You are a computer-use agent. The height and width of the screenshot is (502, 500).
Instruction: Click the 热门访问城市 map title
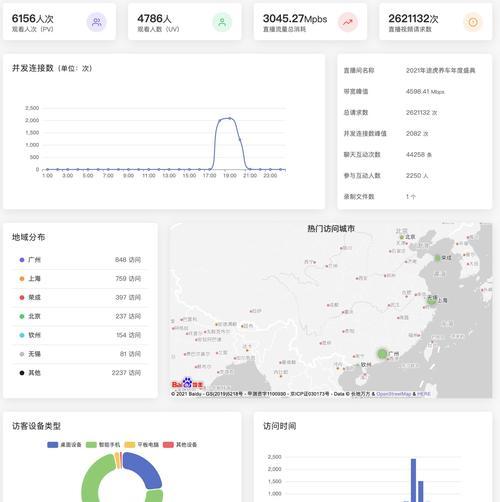click(331, 229)
